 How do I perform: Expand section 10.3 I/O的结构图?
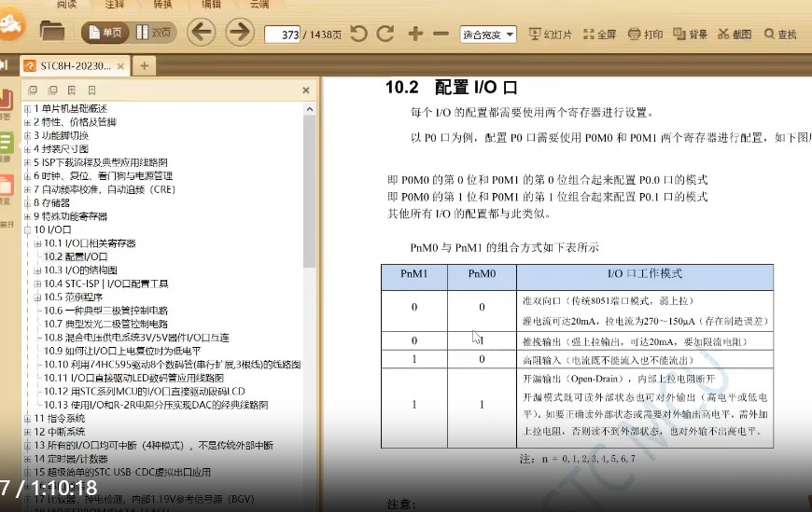[x=37, y=270]
